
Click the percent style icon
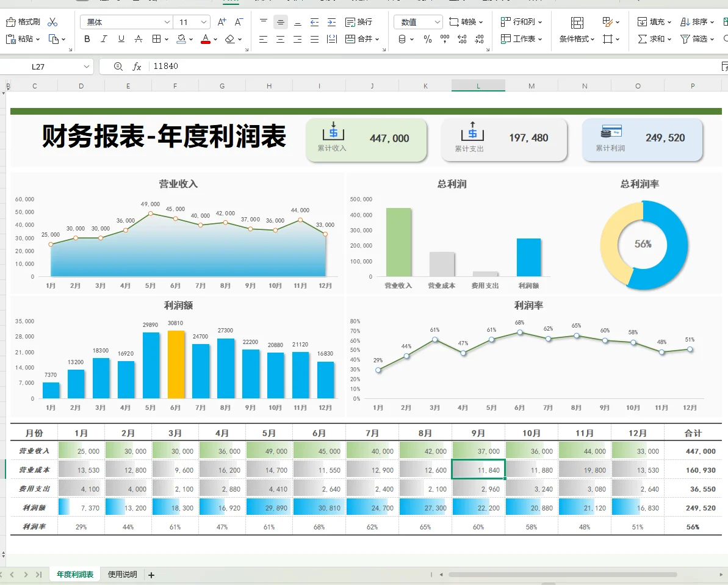click(x=428, y=39)
